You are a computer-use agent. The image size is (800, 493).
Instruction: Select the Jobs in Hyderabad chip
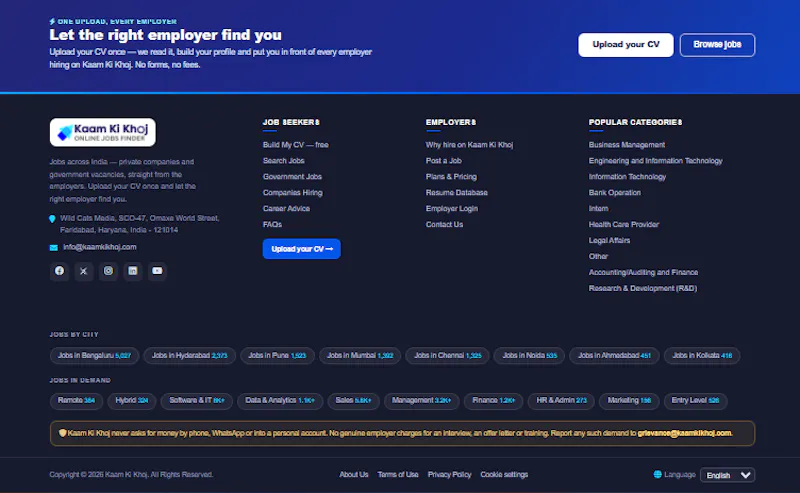pyautogui.click(x=189, y=355)
